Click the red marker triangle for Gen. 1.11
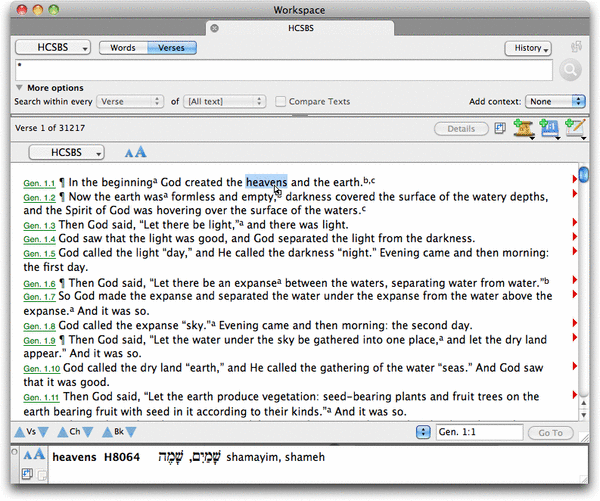 pyautogui.click(x=574, y=395)
